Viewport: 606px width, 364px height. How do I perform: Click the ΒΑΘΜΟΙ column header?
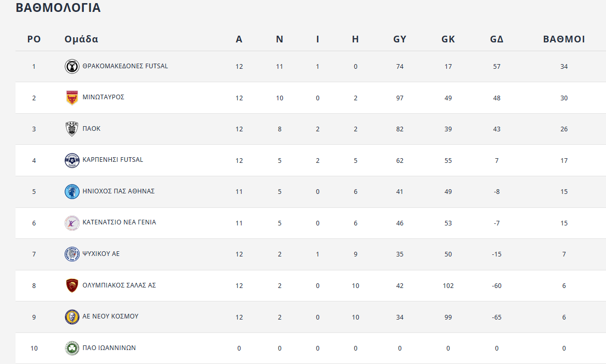(x=564, y=39)
